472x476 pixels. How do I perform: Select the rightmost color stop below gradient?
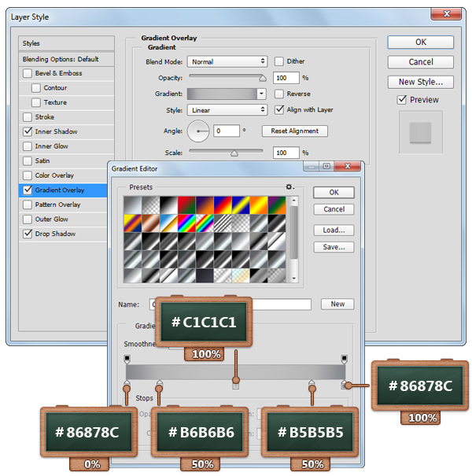344,386
